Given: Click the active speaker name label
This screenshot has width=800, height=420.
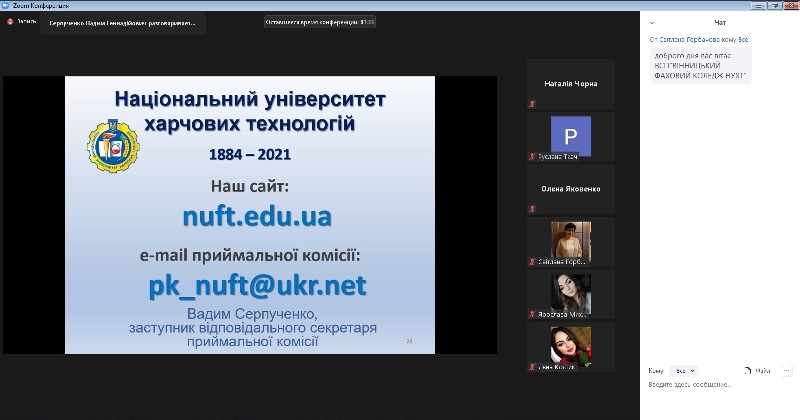Looking at the screenshot, I should click(x=122, y=22).
